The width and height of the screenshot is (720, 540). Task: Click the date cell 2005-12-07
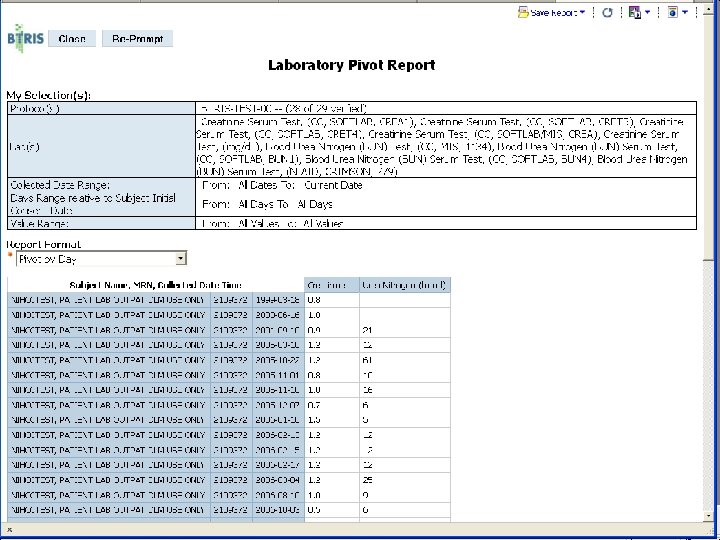[x=278, y=405]
